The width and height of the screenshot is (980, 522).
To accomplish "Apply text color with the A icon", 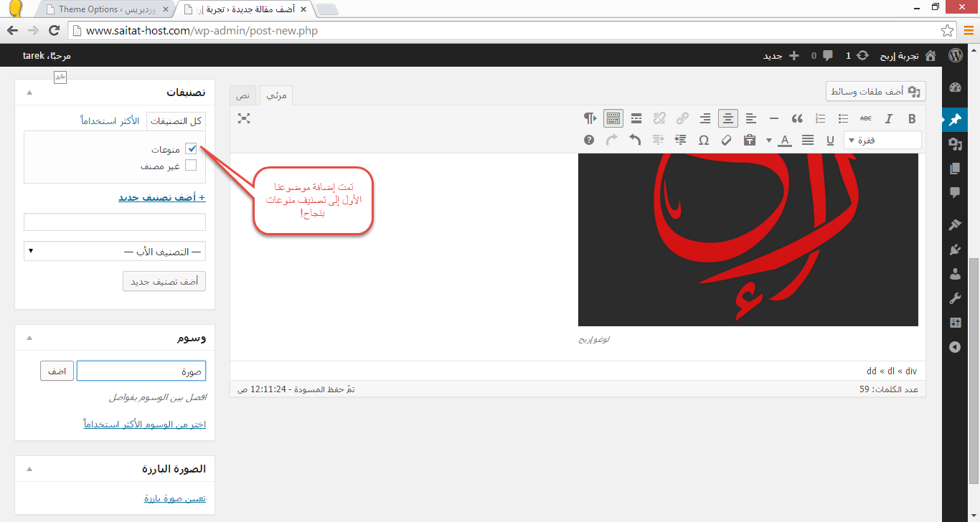I will 785,140.
